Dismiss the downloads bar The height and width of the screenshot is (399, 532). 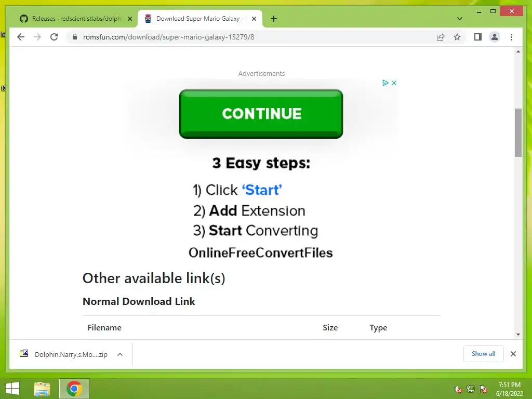coord(513,354)
